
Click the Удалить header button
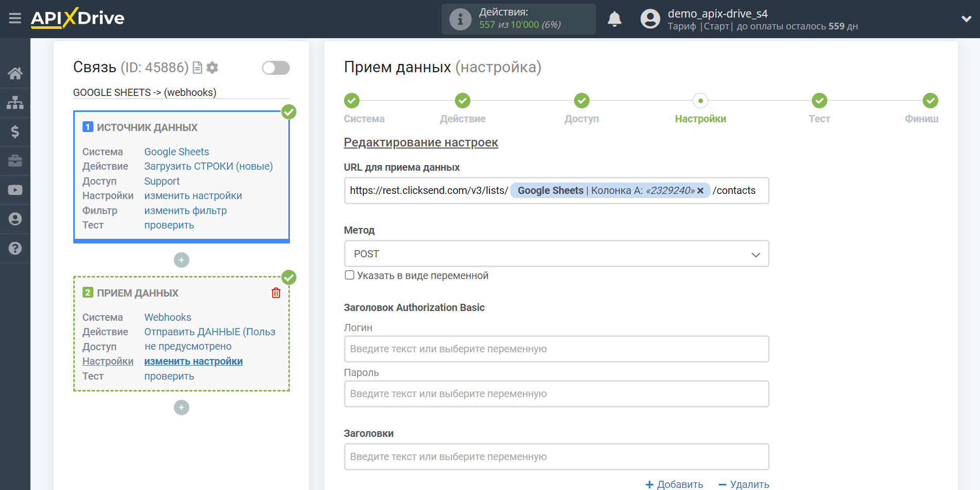tap(743, 484)
